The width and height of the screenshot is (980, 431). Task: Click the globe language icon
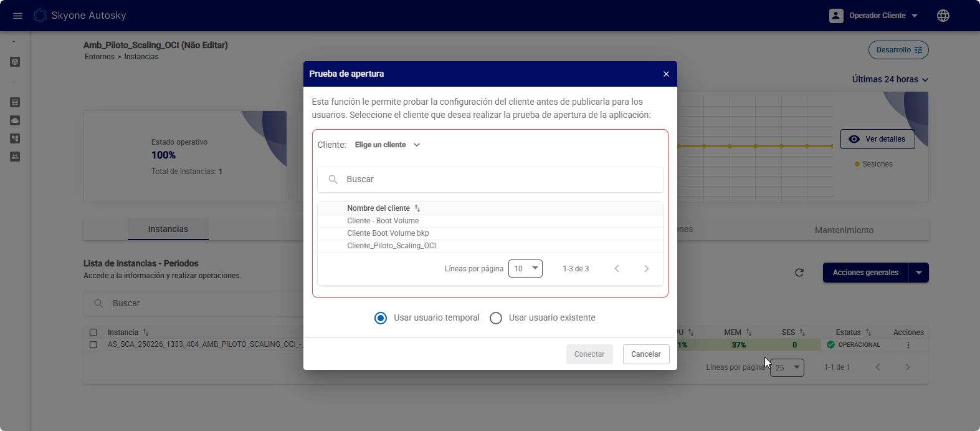tap(943, 16)
